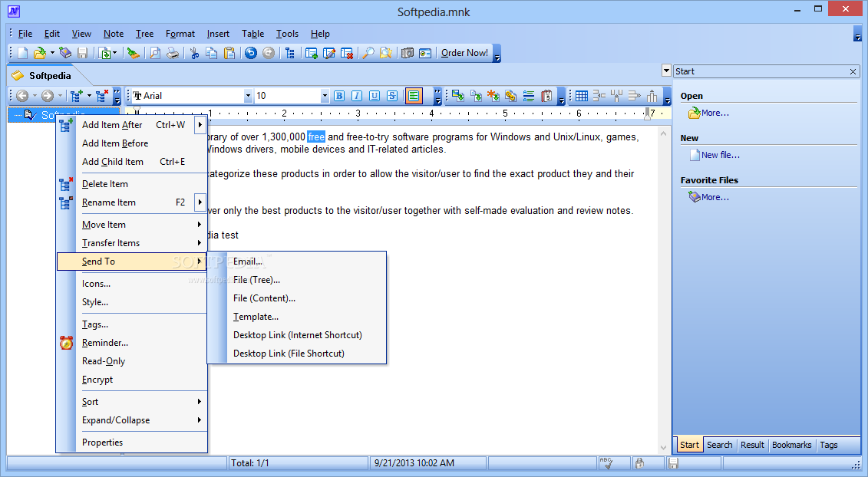Click the add note icon with green plus
Viewport: 868px width, 477px height.
(x=312, y=53)
